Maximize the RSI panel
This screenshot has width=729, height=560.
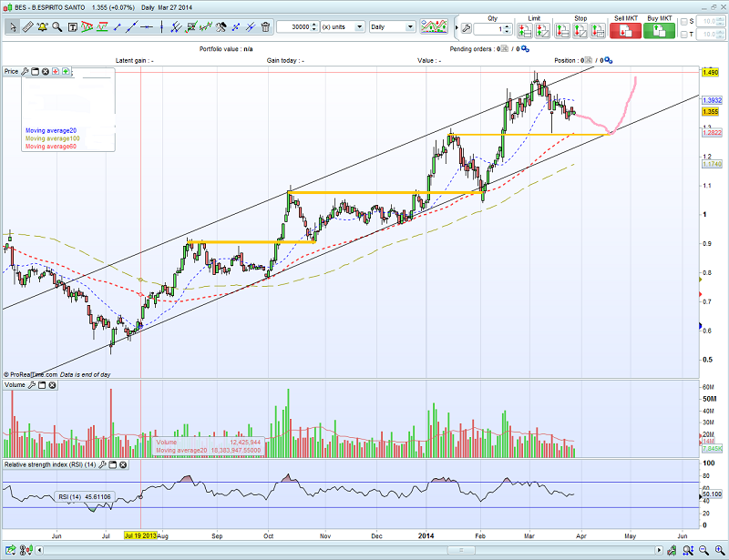click(x=112, y=464)
